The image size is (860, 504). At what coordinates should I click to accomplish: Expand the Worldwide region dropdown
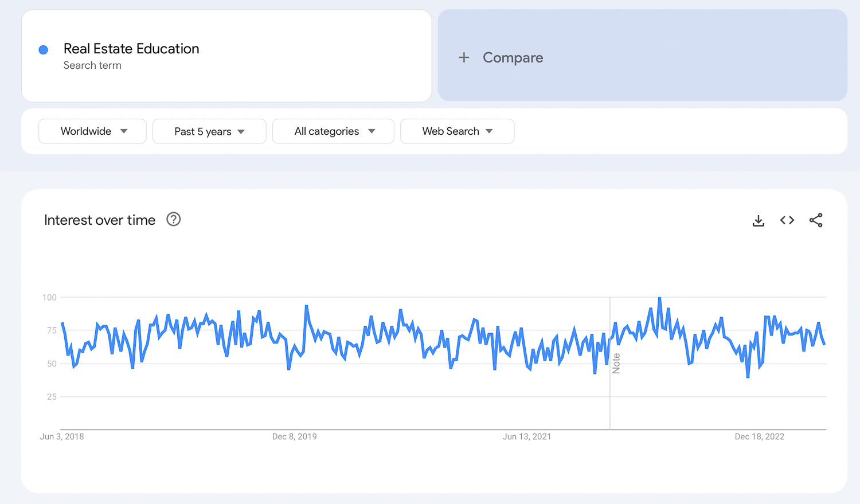[92, 131]
